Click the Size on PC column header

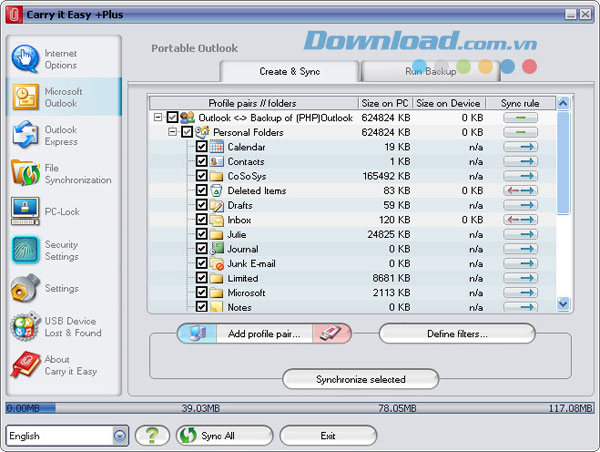(385, 103)
